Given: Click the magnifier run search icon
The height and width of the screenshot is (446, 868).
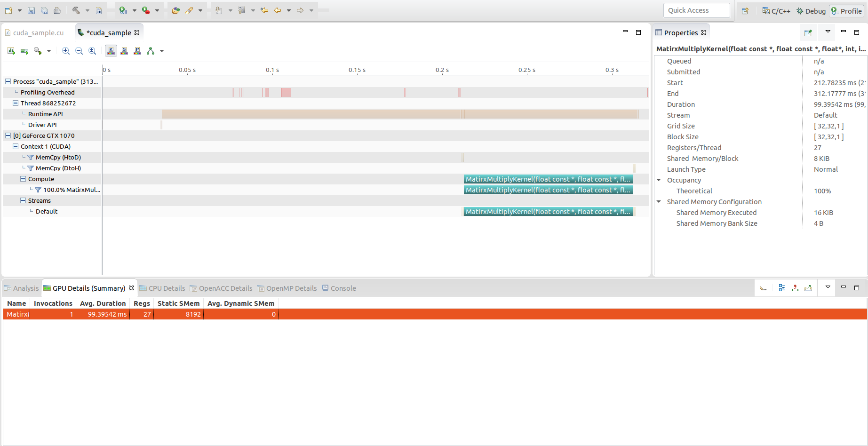Looking at the screenshot, I should (38, 51).
